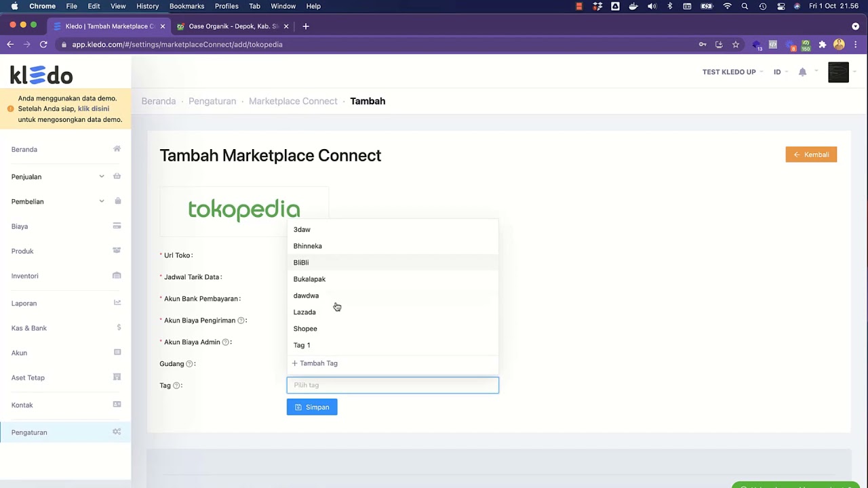The width and height of the screenshot is (868, 488).
Task: Select Bukalapak tag option
Action: tap(393, 279)
